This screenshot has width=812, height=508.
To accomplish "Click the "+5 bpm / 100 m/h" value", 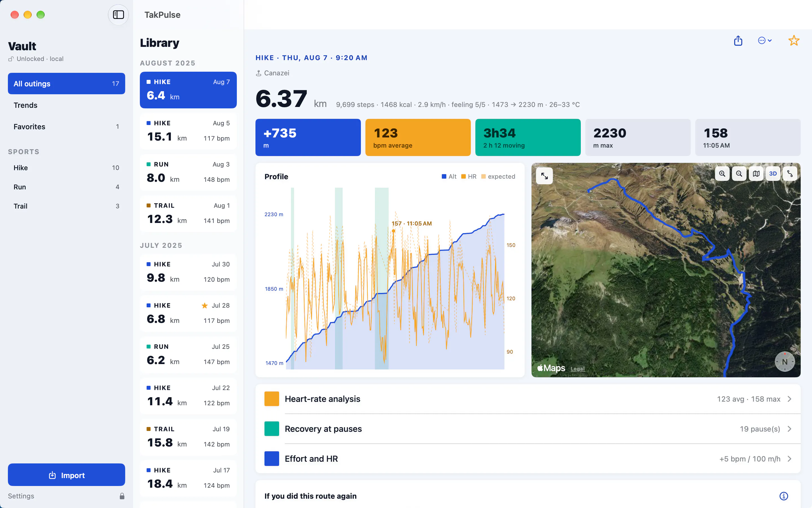I will [x=750, y=459].
